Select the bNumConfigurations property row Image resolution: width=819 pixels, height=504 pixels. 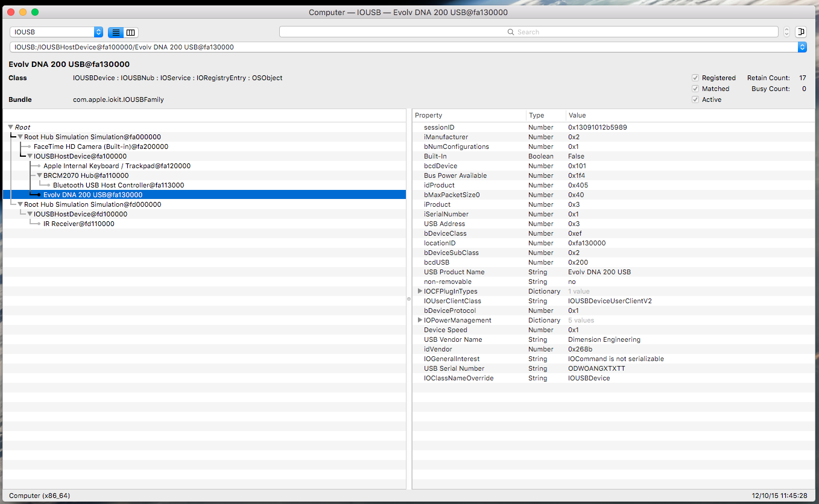[613, 146]
